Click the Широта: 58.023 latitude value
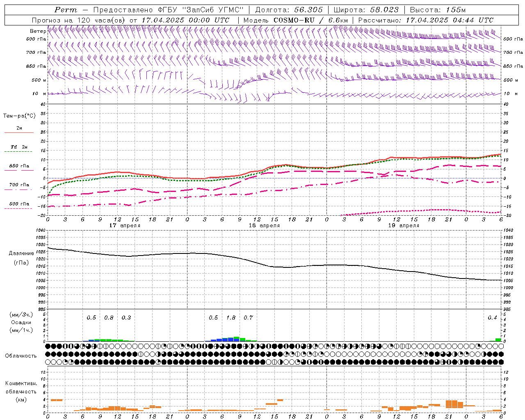Image resolution: width=525 pixels, height=420 pixels. [x=366, y=10]
